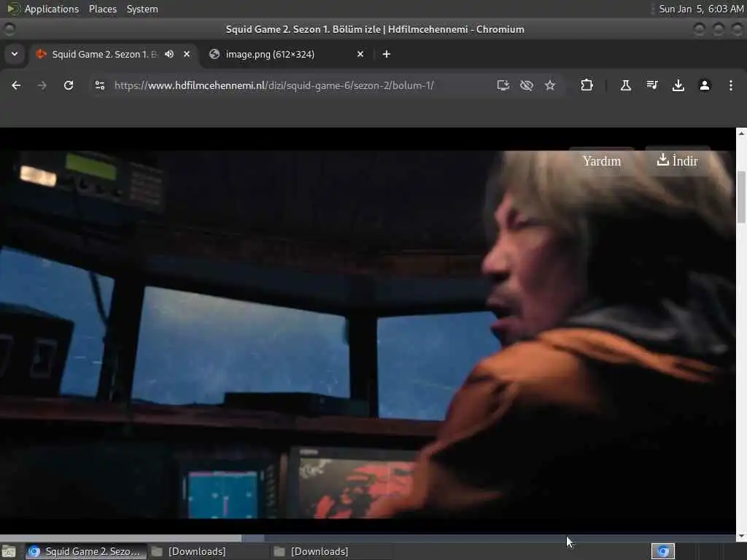This screenshot has height=560, width=747.
Task: Click the vertical page scrollbar thumb
Action: (741, 196)
